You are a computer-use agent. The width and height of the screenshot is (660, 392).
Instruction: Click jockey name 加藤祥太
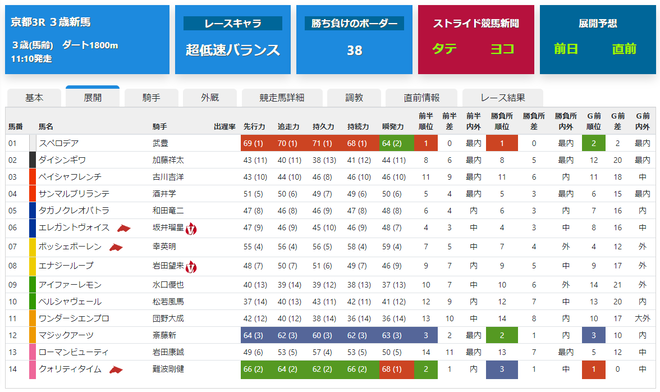[168, 160]
